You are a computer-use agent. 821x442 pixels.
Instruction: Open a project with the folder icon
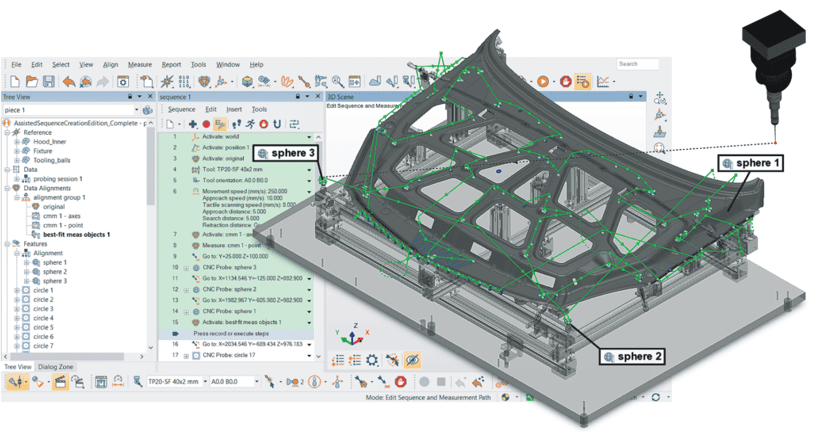coord(32,81)
